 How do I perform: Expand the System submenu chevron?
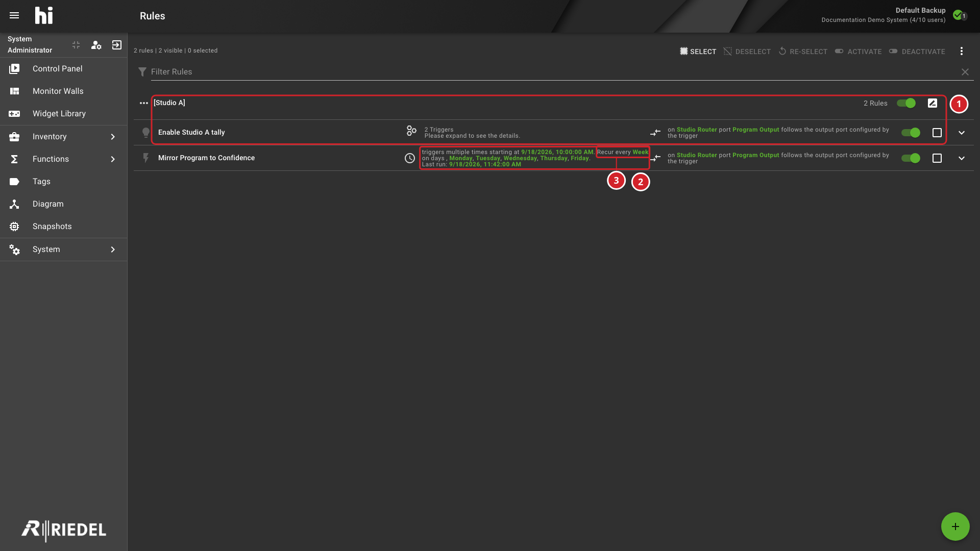click(x=113, y=249)
